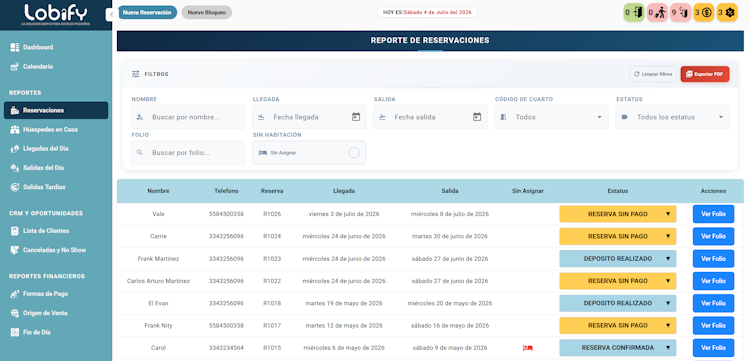The height and width of the screenshot is (361, 750).
Task: Click the pink late checkout door badge showing 9
Action: [680, 13]
